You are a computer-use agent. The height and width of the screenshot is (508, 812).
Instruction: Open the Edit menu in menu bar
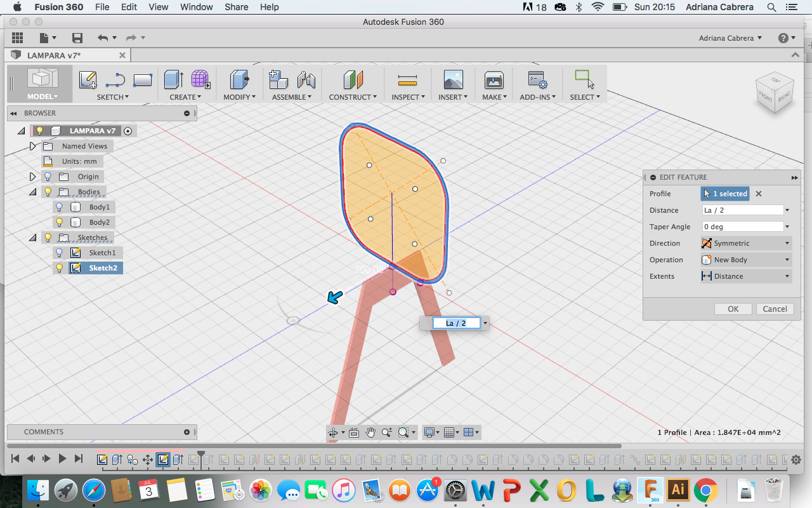click(x=129, y=7)
